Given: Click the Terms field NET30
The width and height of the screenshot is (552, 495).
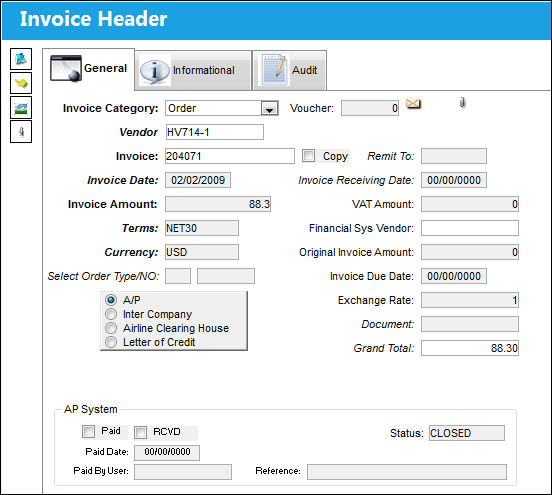Looking at the screenshot, I should coord(202,228).
